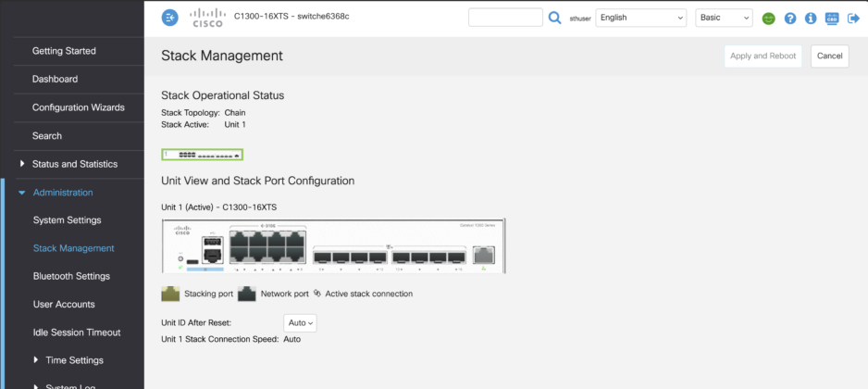
Task: Click the Cisco logo in header
Action: click(207, 18)
